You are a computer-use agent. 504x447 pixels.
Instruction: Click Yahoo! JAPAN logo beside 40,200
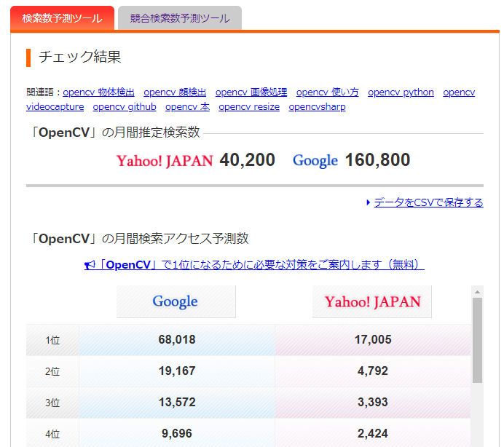click(165, 161)
